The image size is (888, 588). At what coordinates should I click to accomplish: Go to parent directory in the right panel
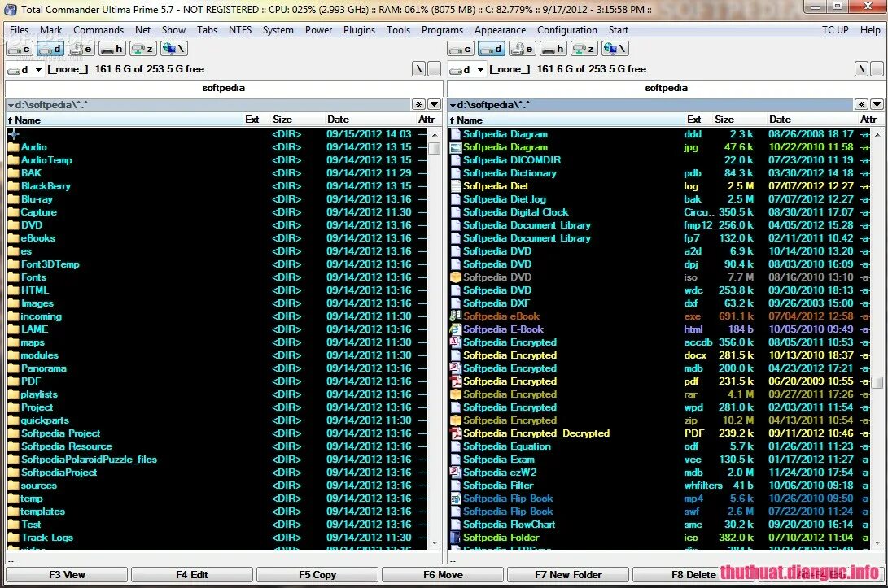[x=876, y=69]
